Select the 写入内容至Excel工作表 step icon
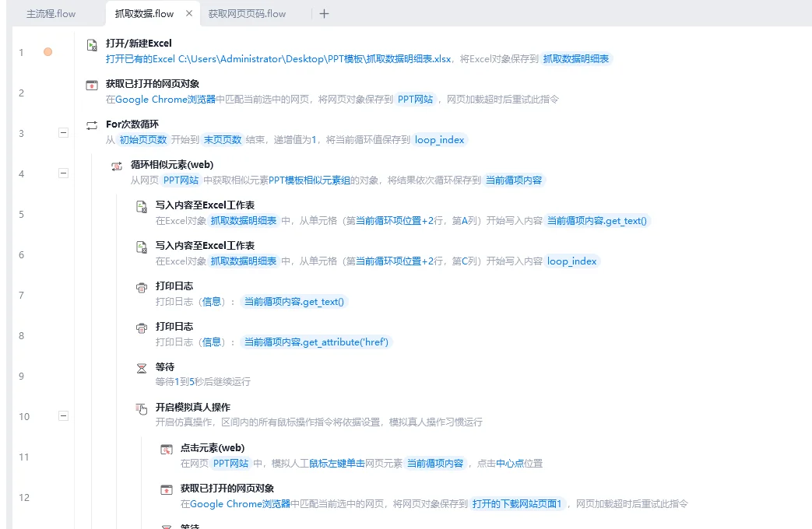Viewport: 812px width, 529px height. click(142, 205)
